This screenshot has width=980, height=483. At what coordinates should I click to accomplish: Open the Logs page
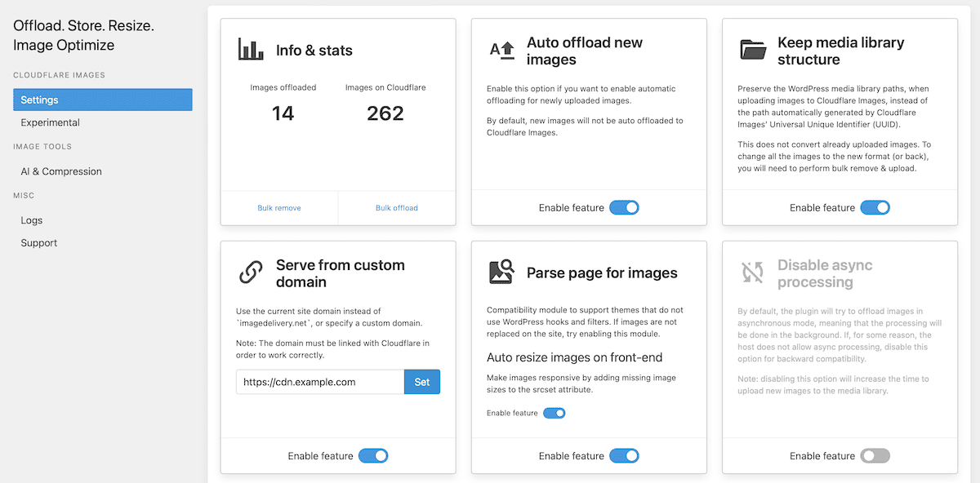tap(32, 220)
